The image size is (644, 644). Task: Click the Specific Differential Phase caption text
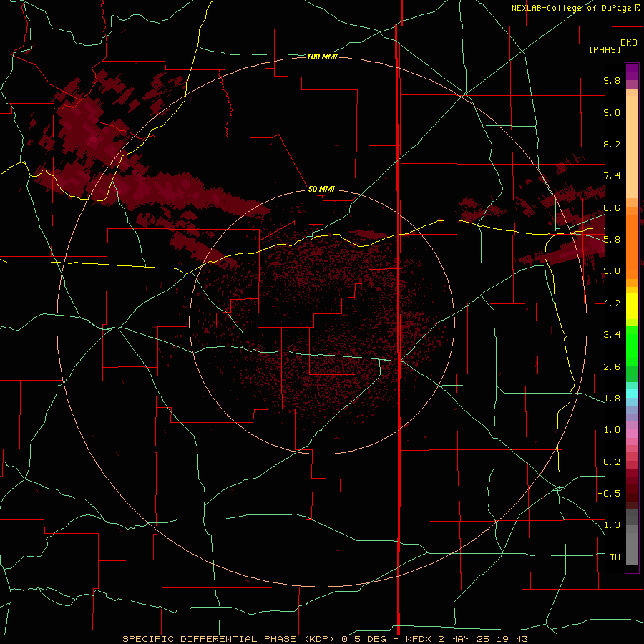point(325,639)
